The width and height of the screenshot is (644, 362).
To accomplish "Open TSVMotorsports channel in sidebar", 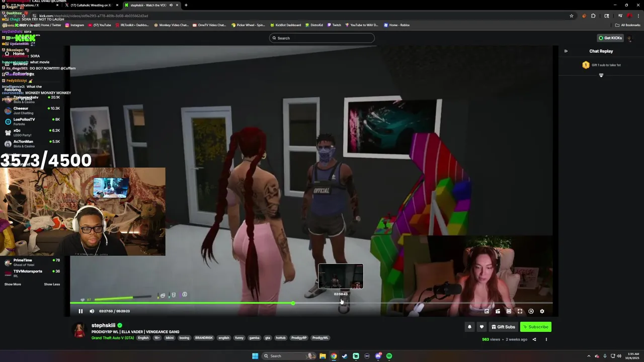I will click(31, 274).
